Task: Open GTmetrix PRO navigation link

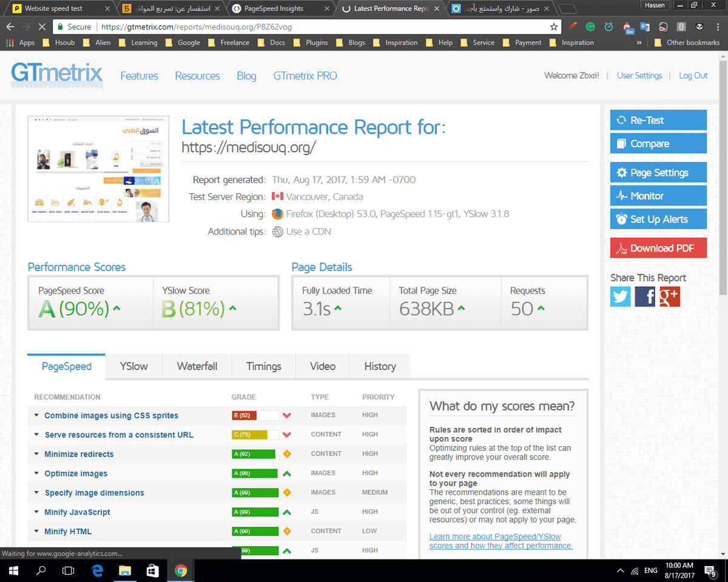Action: tap(305, 76)
